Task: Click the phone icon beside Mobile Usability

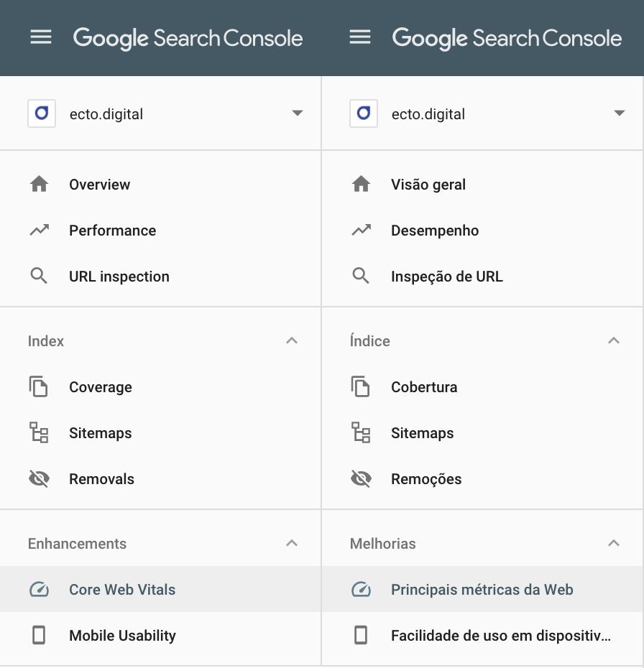Action: point(39,635)
